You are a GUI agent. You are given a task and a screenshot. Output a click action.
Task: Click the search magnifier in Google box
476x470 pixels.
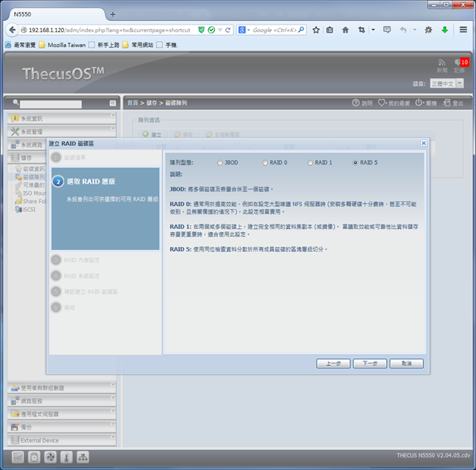point(301,30)
